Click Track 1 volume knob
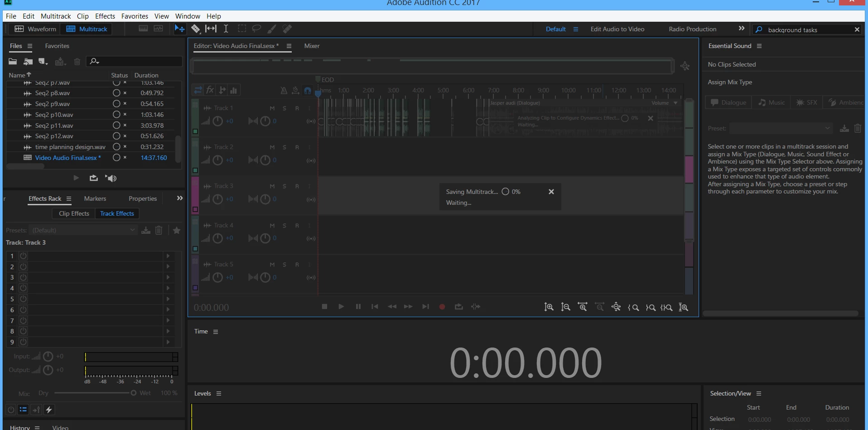This screenshot has width=868, height=430. pos(218,121)
